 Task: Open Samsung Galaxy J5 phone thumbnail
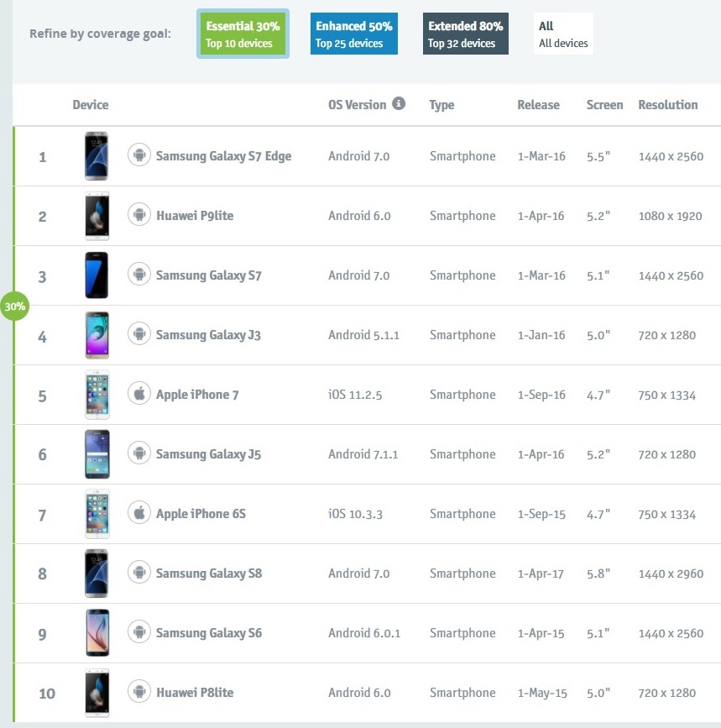(x=97, y=454)
